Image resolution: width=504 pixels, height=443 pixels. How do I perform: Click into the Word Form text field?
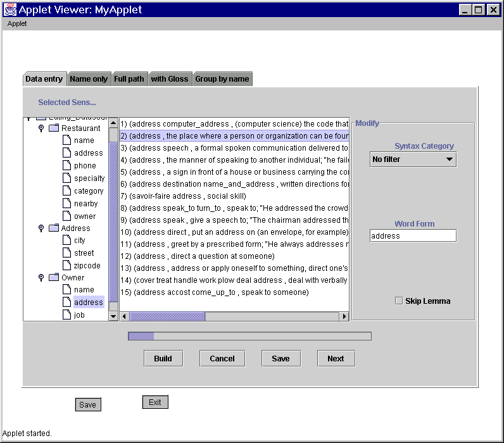(x=413, y=235)
